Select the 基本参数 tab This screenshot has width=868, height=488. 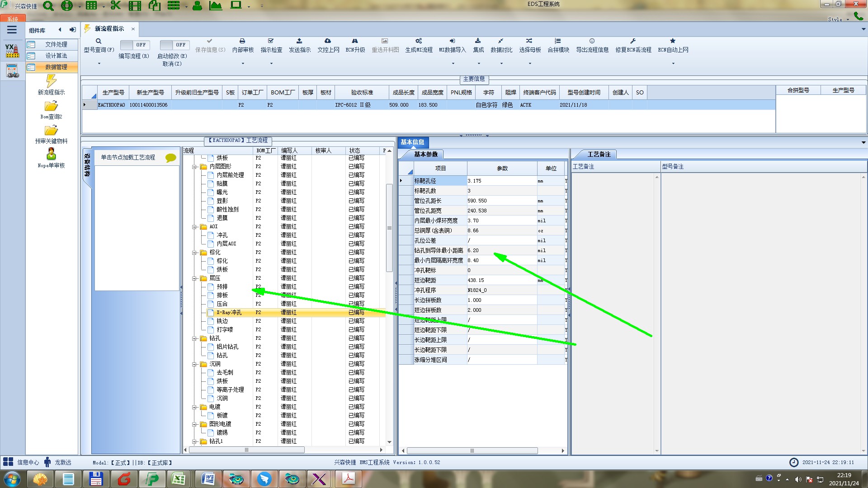pyautogui.click(x=425, y=155)
